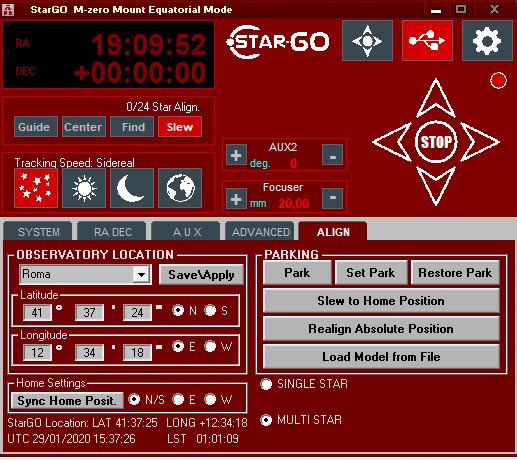This screenshot has width=517, height=460.
Task: Select Home Settings N/S radio
Action: pos(134,399)
